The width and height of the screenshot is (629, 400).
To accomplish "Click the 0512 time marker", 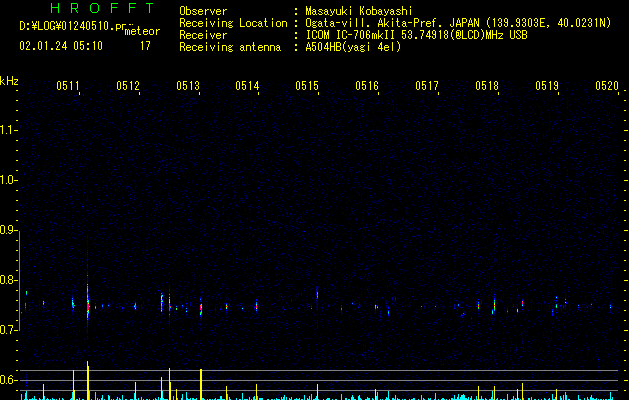I will pyautogui.click(x=128, y=85).
